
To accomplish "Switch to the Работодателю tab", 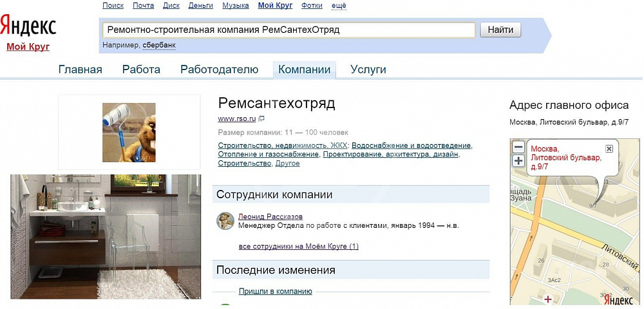I will [x=220, y=70].
